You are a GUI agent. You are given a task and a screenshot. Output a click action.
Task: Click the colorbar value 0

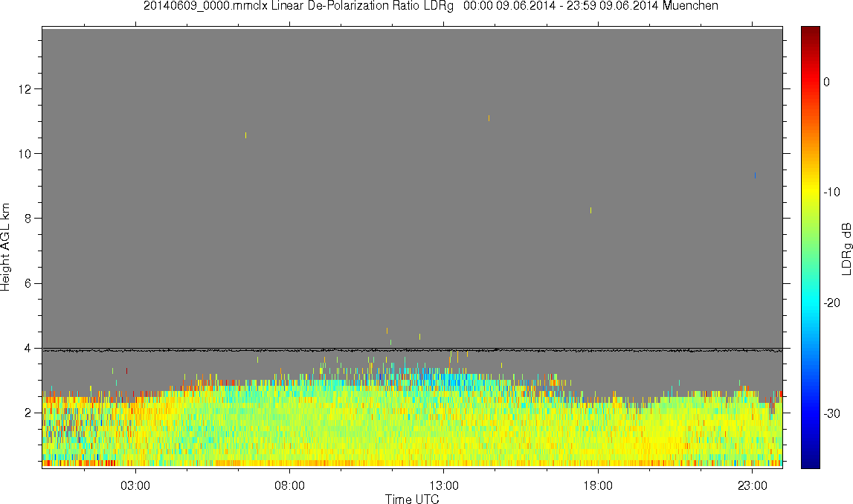click(x=826, y=82)
